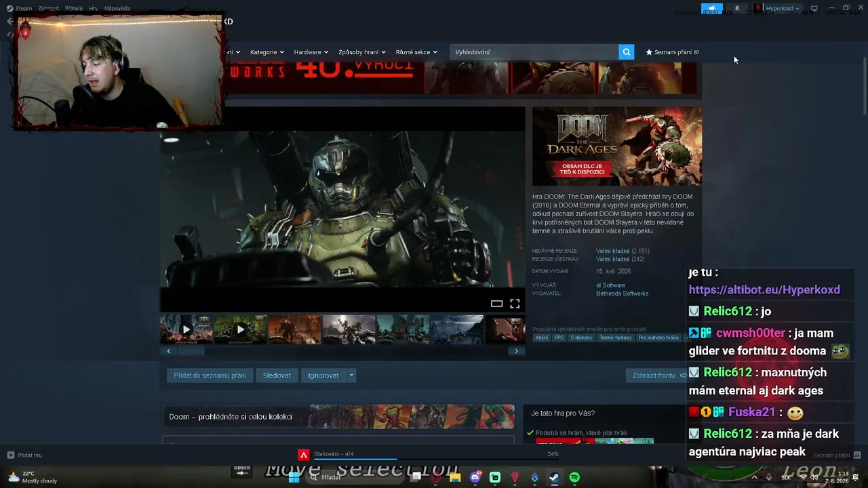Select the Pro jednoho hráče tag
The width and height of the screenshot is (868, 488).
click(658, 338)
